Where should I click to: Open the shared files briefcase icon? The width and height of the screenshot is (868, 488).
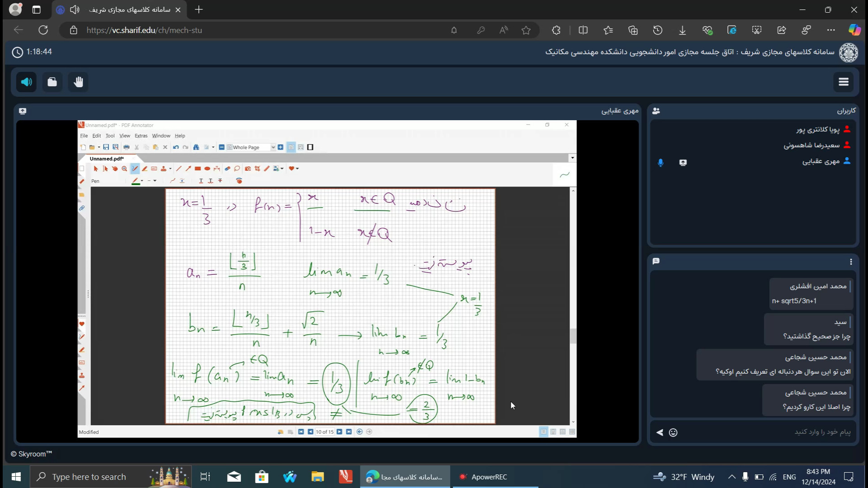pos(52,82)
